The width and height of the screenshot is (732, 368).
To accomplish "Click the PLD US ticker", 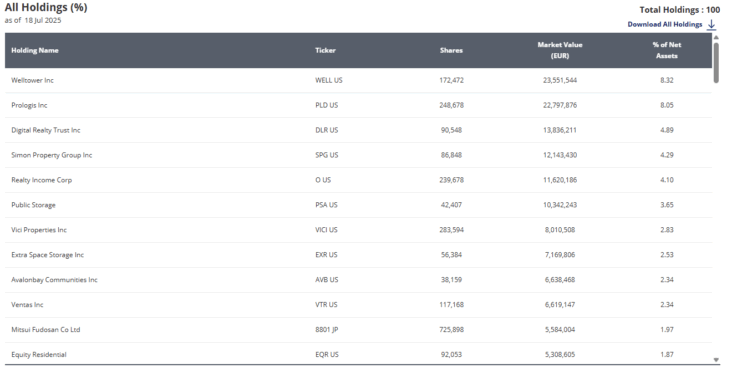I will 326,105.
